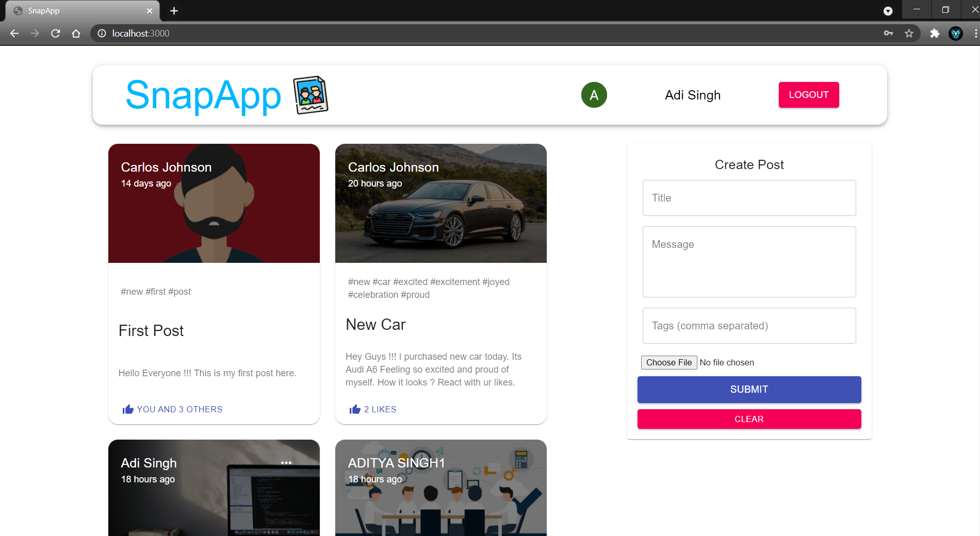Open the browser profile avatar menu
980x536 pixels.
[x=956, y=33]
